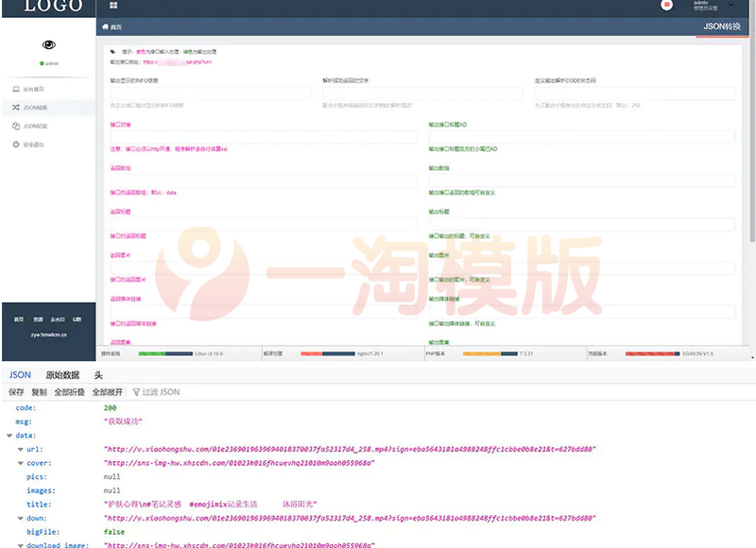The image size is (756, 548).
Task: Click the cover URL string value
Action: pyautogui.click(x=239, y=463)
